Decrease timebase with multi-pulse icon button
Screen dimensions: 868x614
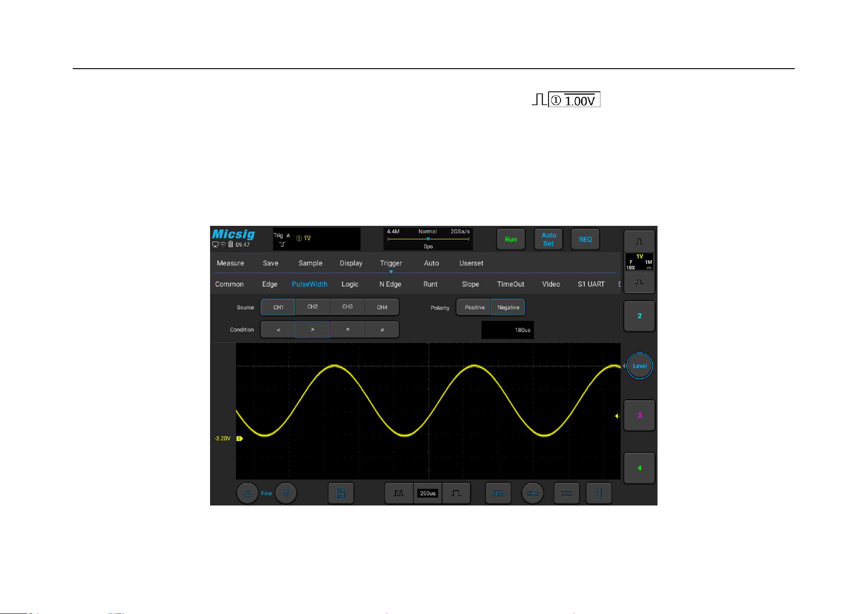pos(399,493)
